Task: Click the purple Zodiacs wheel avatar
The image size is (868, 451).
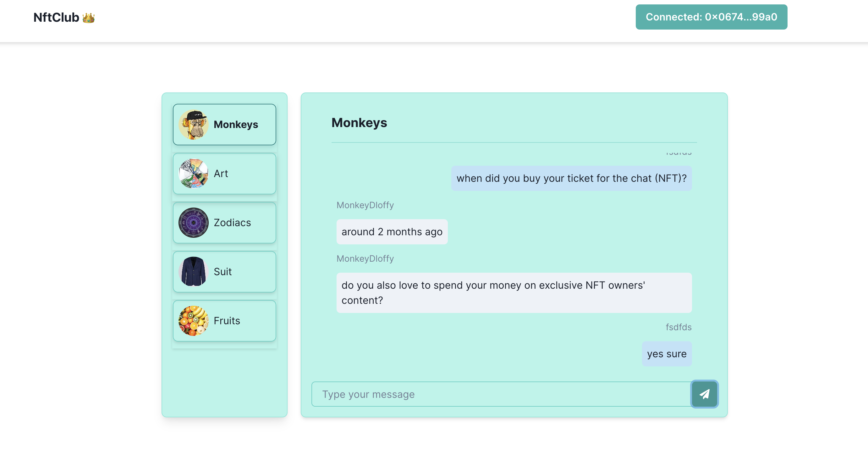Action: tap(193, 223)
